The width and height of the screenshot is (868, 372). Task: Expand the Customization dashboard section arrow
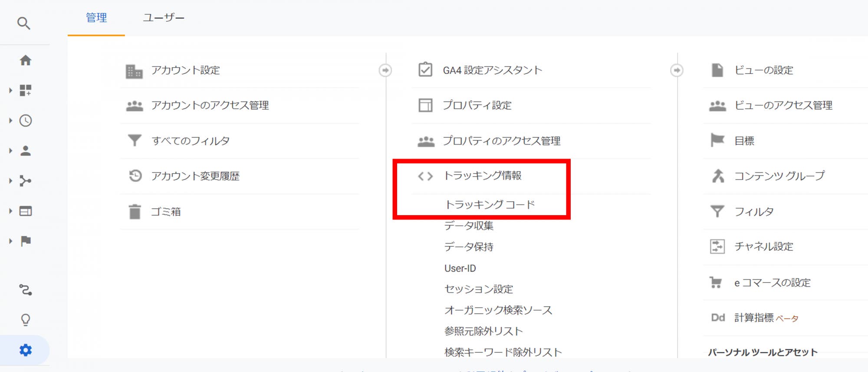11,90
